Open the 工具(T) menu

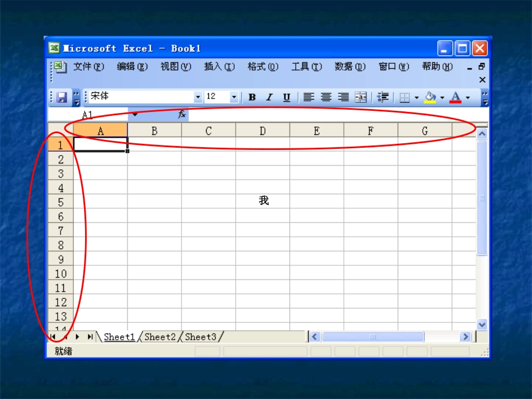307,67
